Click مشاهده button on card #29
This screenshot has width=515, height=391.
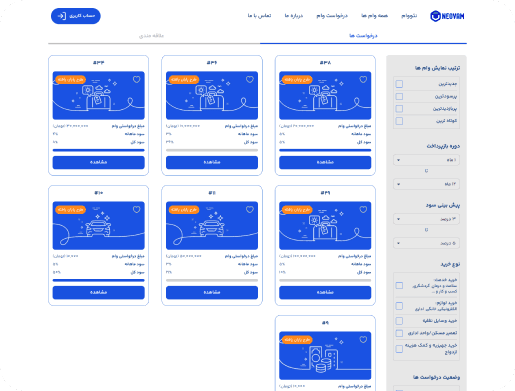coord(325,292)
